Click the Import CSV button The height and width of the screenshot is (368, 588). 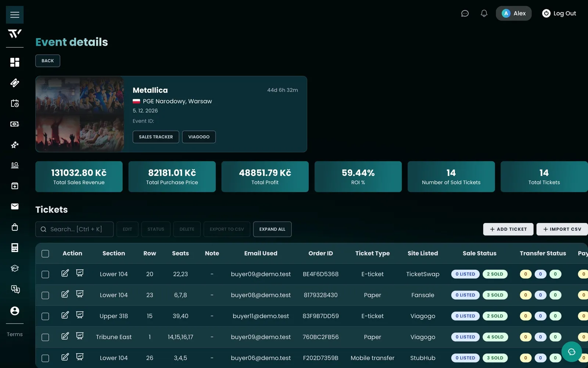(562, 229)
